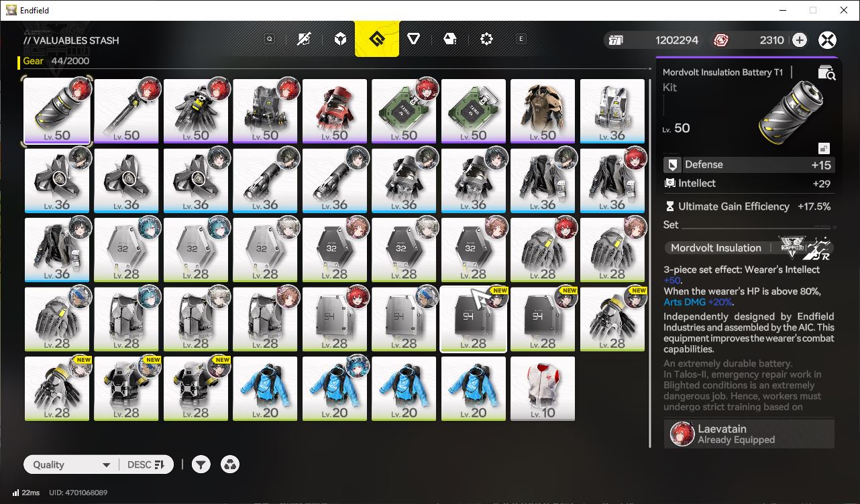The image size is (860, 504).
Task: Toggle the lock icon on the battery
Action: tap(823, 148)
